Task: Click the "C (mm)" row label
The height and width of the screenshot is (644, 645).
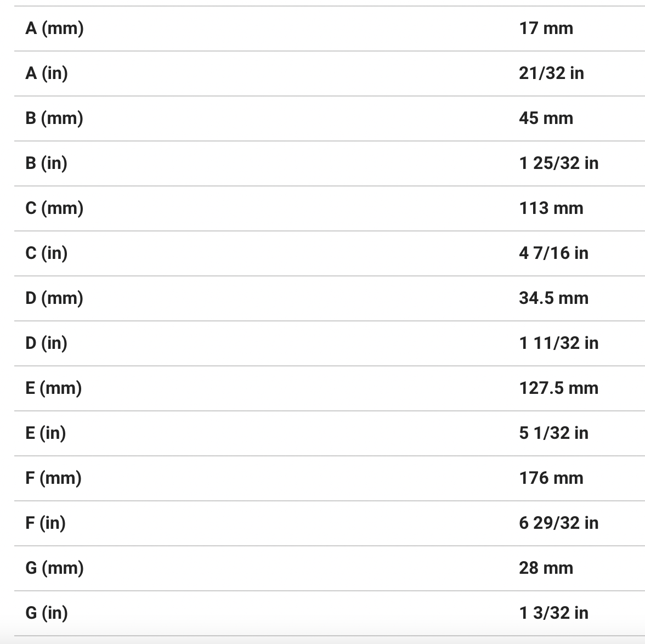Action: (x=54, y=208)
